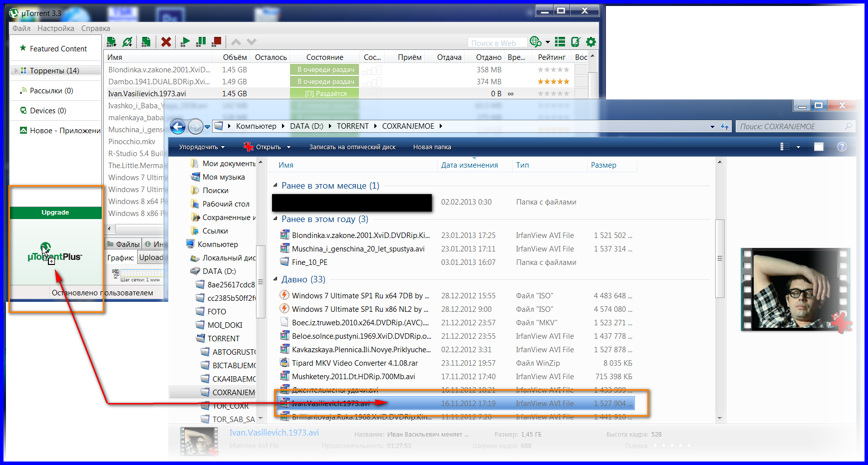Open uTorrent preferences via the gear icon

[x=591, y=42]
